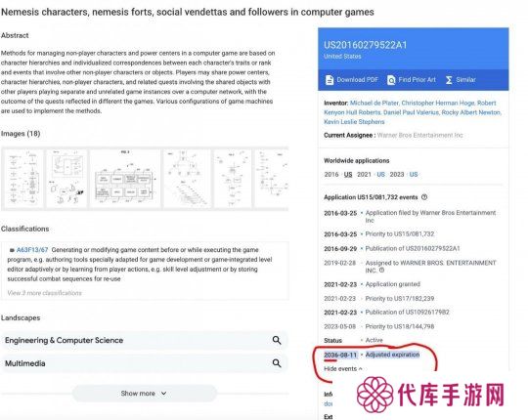
Task: Click the Multimedia landscape magnifier icon
Action: click(277, 363)
